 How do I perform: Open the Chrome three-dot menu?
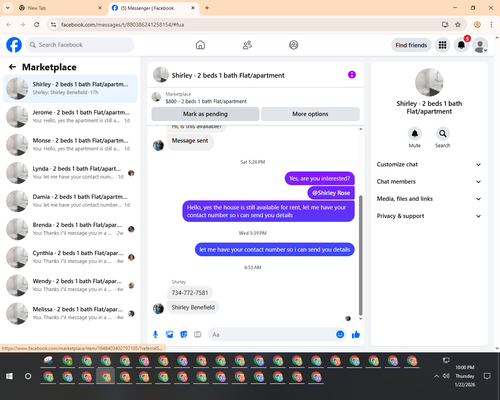click(491, 25)
